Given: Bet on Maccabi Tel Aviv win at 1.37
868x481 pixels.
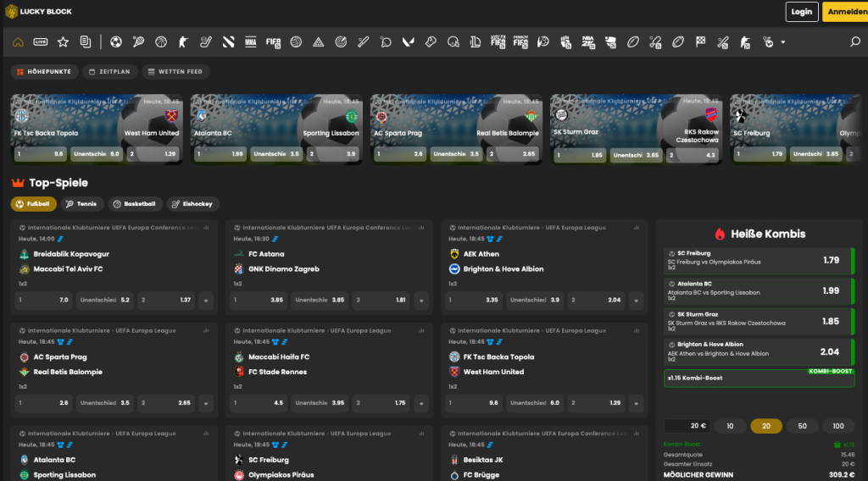Looking at the screenshot, I should pyautogui.click(x=166, y=301).
